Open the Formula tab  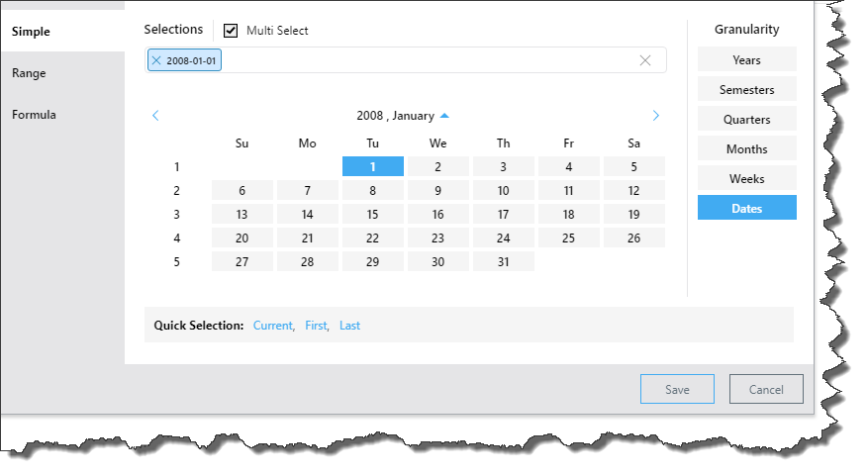tap(34, 115)
